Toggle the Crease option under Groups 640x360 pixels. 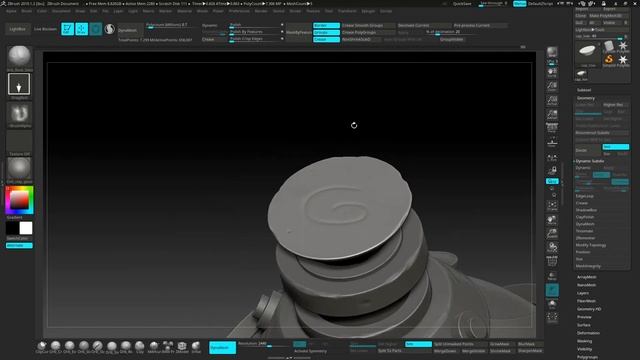pos(326,39)
